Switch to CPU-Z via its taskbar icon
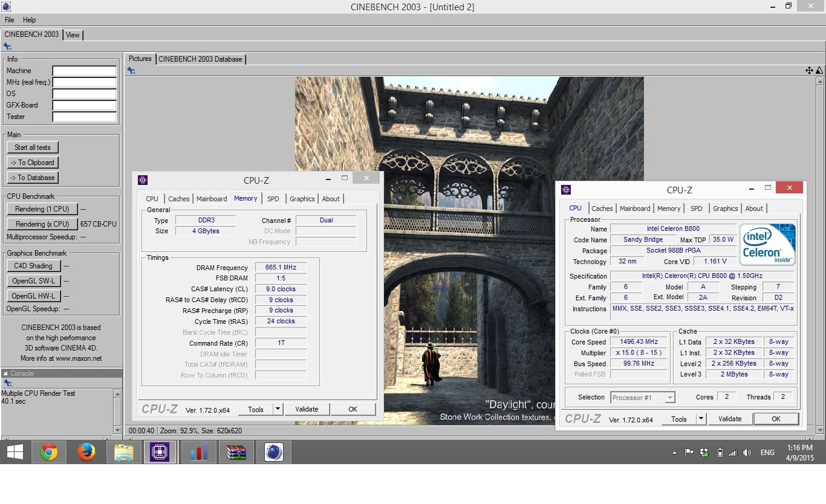 click(160, 452)
